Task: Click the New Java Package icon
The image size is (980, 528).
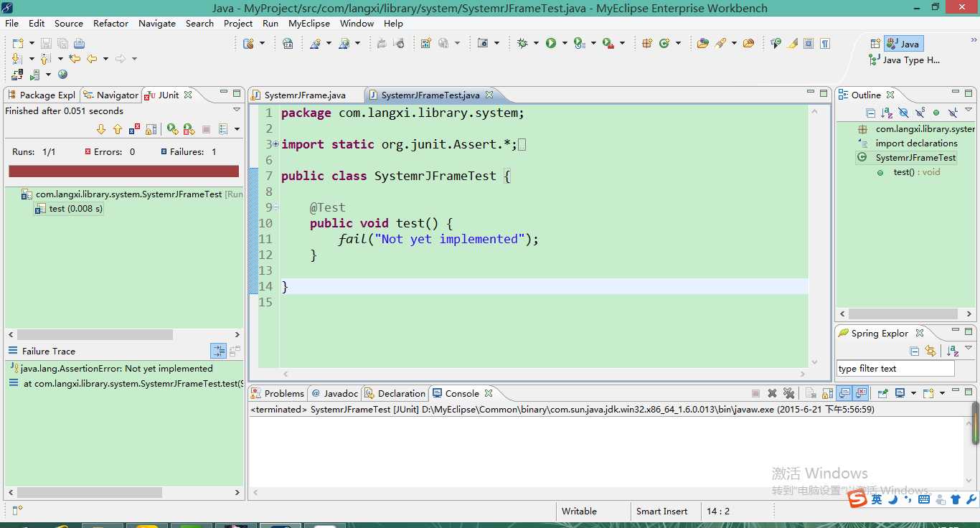Action: 647,43
